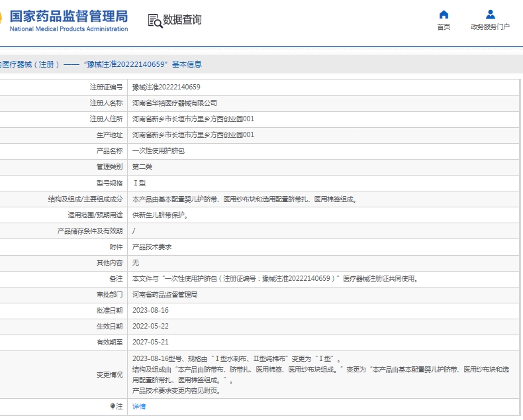Image resolution: width=523 pixels, height=420 pixels.
Task: Click the 附件 value 产品技术要求
Action: point(152,246)
